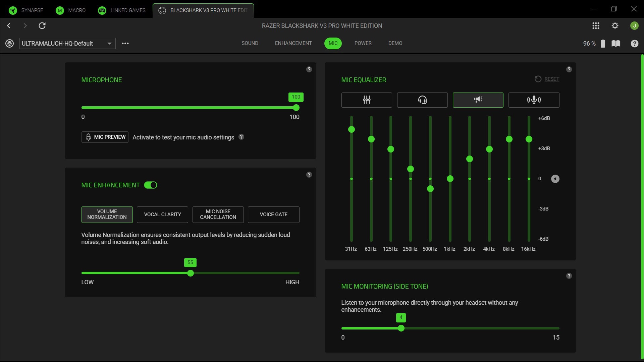This screenshot has height=362, width=644.
Task: Open the Power section
Action: point(363,43)
